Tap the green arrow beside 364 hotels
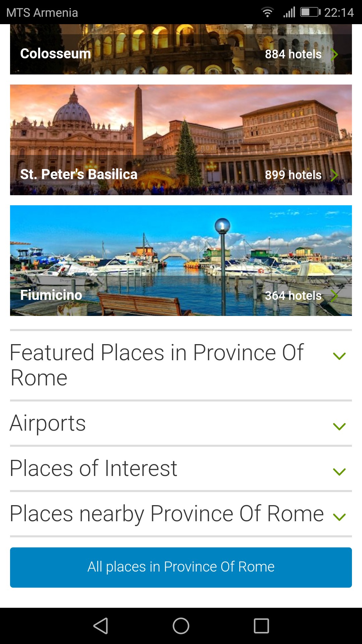The height and width of the screenshot is (644, 362). [x=334, y=296]
